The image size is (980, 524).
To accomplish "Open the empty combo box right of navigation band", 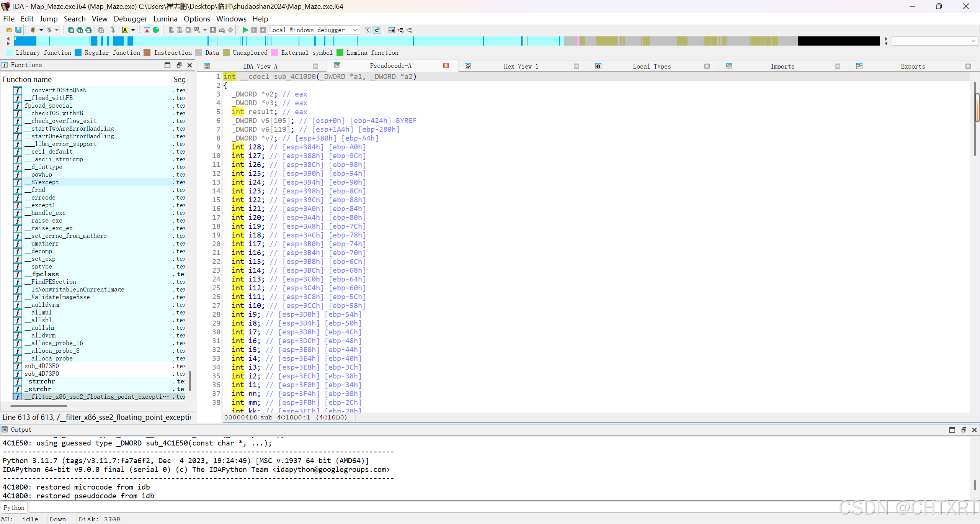I will [935, 41].
